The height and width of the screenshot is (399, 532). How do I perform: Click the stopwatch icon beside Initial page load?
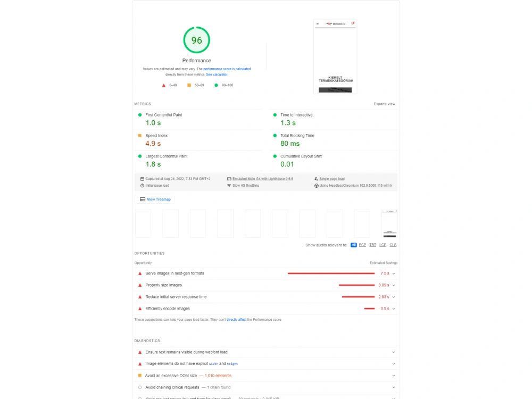(x=142, y=186)
